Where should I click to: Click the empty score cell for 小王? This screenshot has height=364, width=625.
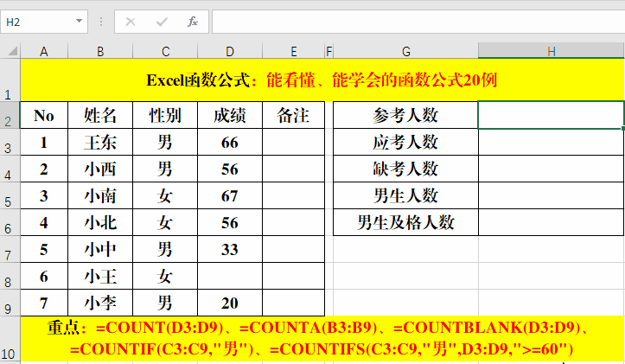pos(230,276)
